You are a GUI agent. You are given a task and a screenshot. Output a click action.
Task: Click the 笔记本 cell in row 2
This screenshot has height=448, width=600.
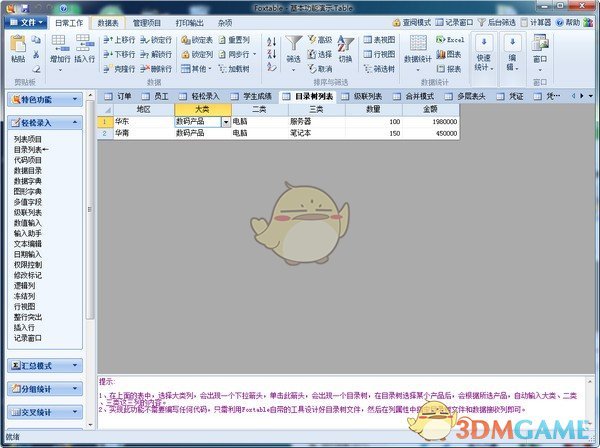tap(317, 134)
